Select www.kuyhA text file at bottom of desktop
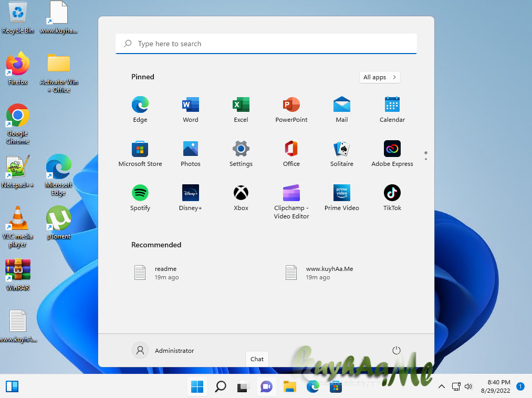The width and height of the screenshot is (532, 398). (18, 327)
